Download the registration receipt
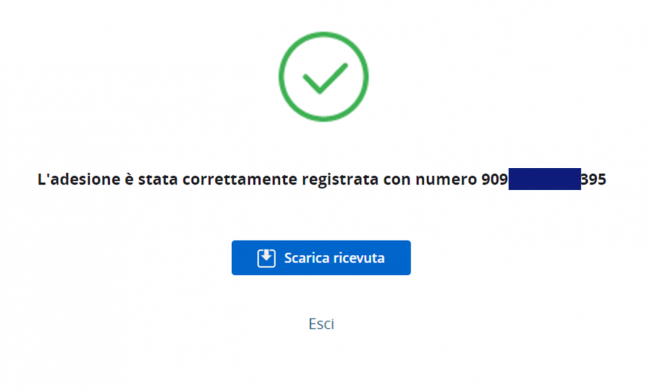Image resolution: width=650 pixels, height=390 pixels. (321, 258)
